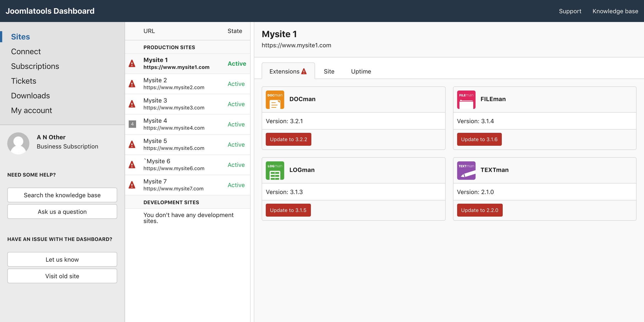The width and height of the screenshot is (644, 322).
Task: Update FILEman to 3.1.6
Action: point(479,139)
